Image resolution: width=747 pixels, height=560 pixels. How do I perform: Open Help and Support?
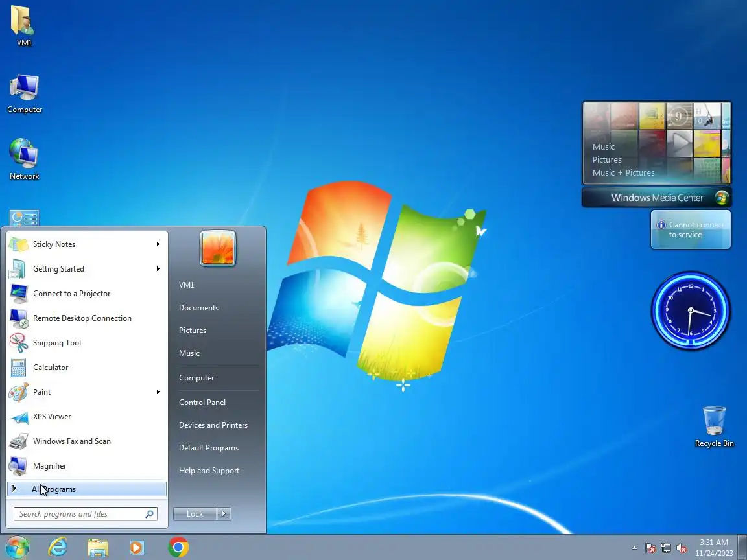[209, 471]
